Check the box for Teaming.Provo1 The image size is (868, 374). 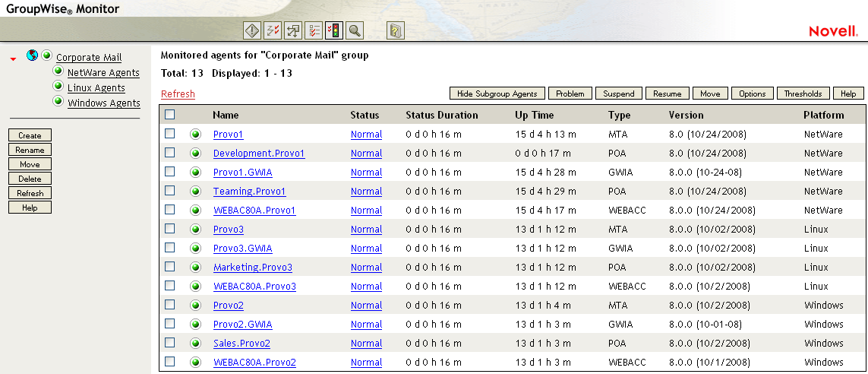tap(170, 191)
